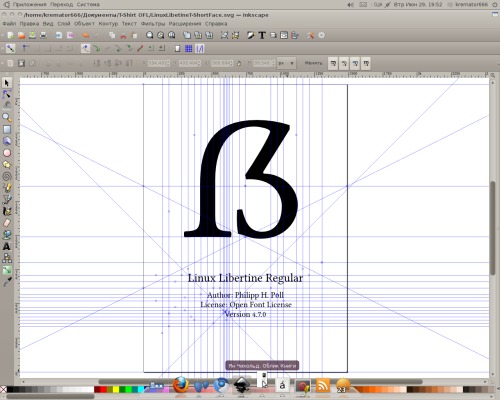Viewport: 500px width, 400px height.
Task: Toggle the enable snapping button
Action: click(10, 49)
